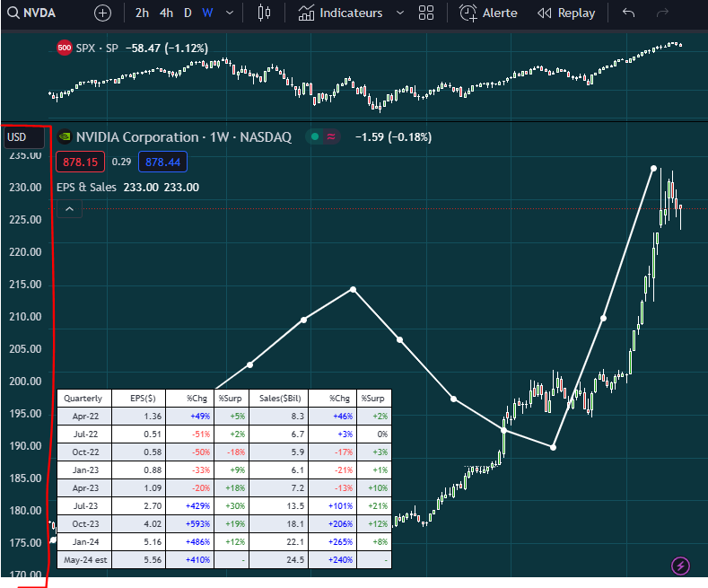Click the Oct-22 quarterly row label

tap(84, 452)
